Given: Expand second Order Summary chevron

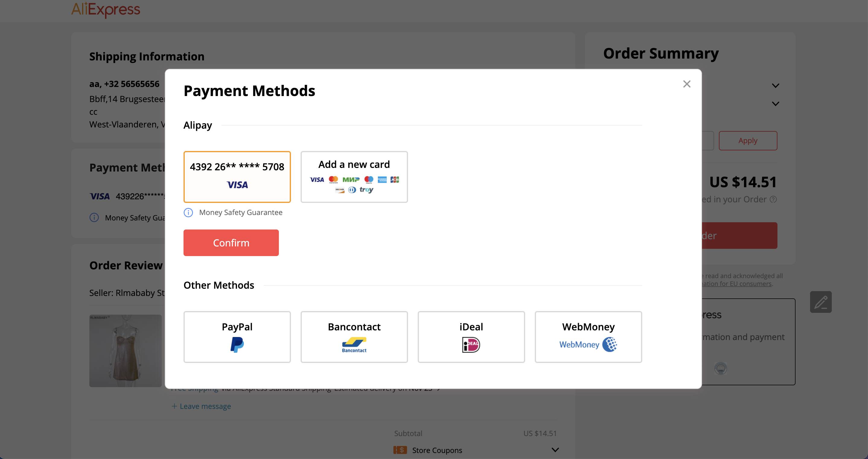Looking at the screenshot, I should (x=775, y=104).
